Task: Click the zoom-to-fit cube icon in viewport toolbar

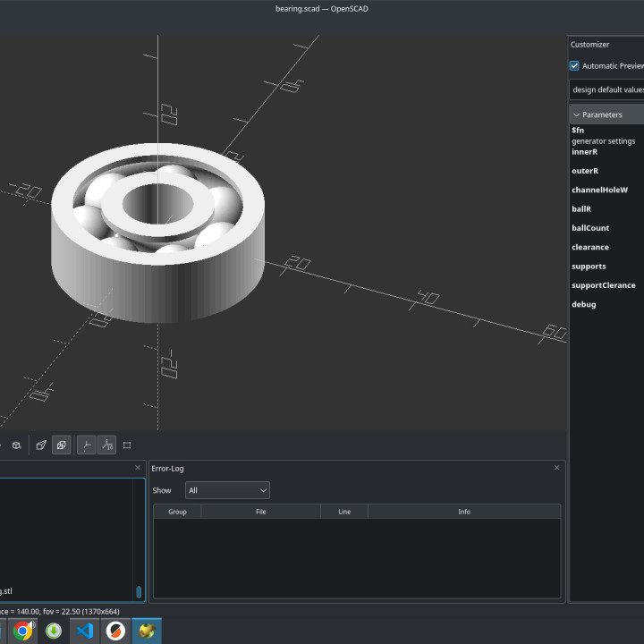Action: pyautogui.click(x=16, y=445)
